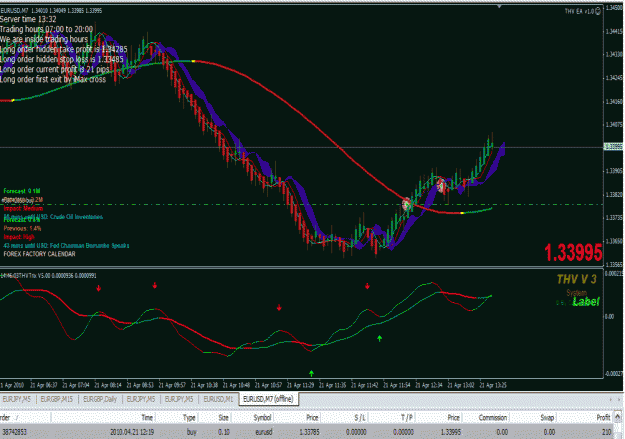Click the S / L column header

click(360, 417)
